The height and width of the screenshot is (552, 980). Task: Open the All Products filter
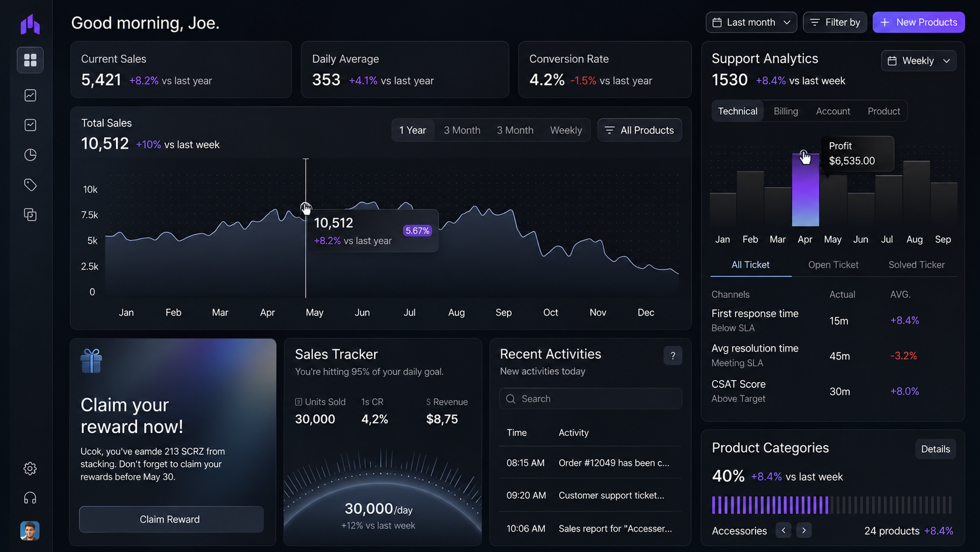(639, 130)
